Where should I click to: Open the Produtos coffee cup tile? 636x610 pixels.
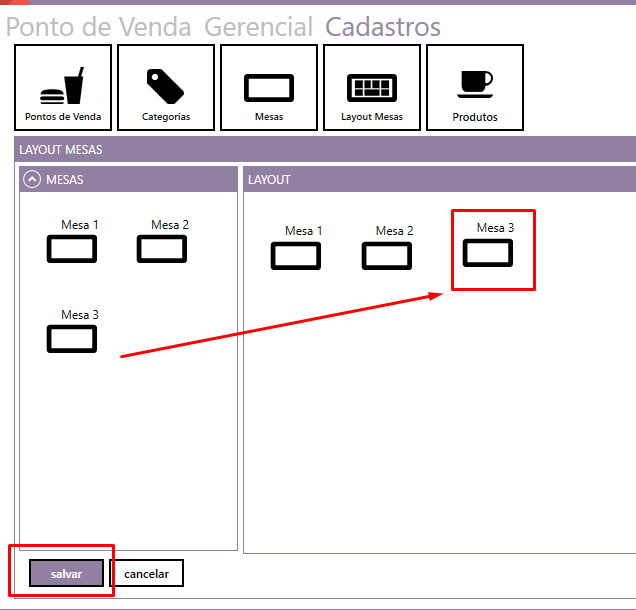(x=475, y=88)
